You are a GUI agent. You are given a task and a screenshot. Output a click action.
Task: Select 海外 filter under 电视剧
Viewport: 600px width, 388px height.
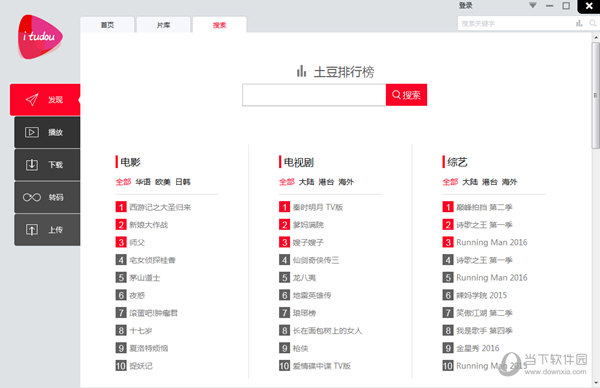point(346,182)
